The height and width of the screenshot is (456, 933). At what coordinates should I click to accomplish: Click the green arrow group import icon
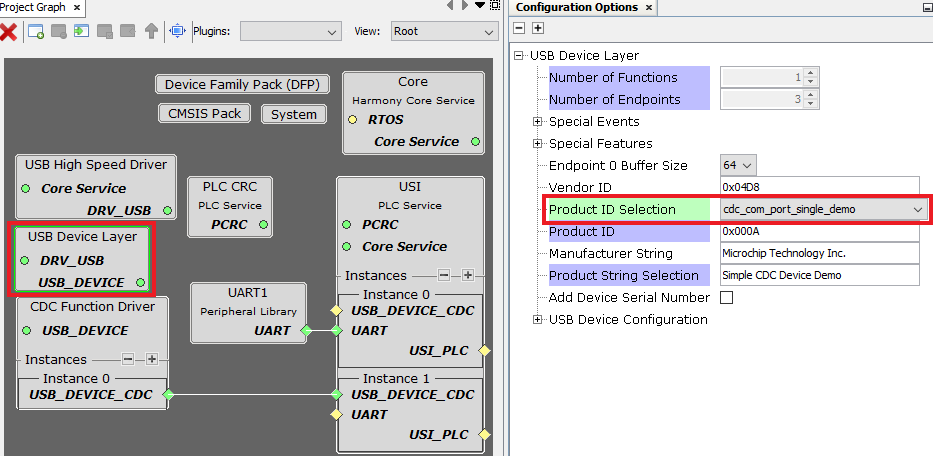click(81, 31)
